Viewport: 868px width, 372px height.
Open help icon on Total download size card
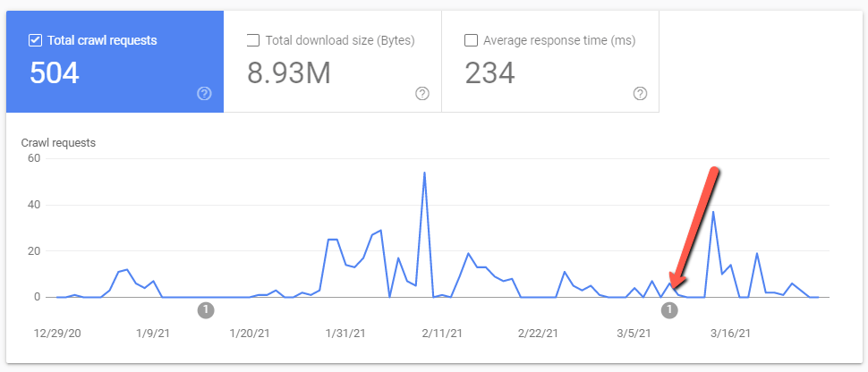[x=422, y=94]
